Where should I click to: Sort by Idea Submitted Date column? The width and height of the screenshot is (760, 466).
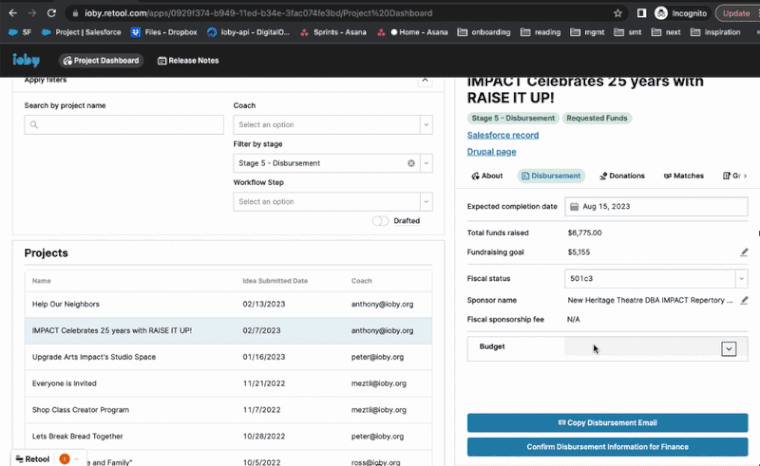pyautogui.click(x=275, y=281)
